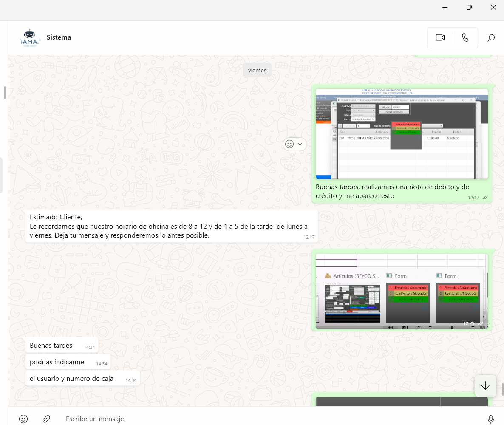Click the paperclip attach file icon
This screenshot has height=425, width=504.
pyautogui.click(x=47, y=419)
